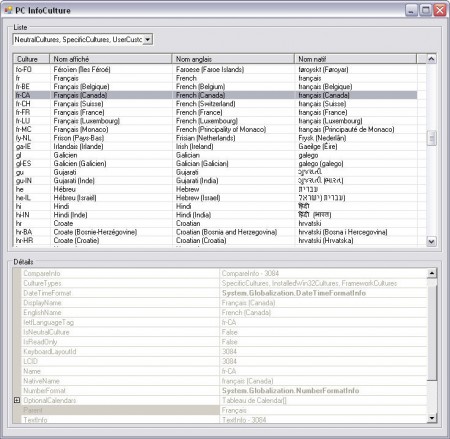
Task: Select the DateTimeFormat property row
Action: (224, 293)
